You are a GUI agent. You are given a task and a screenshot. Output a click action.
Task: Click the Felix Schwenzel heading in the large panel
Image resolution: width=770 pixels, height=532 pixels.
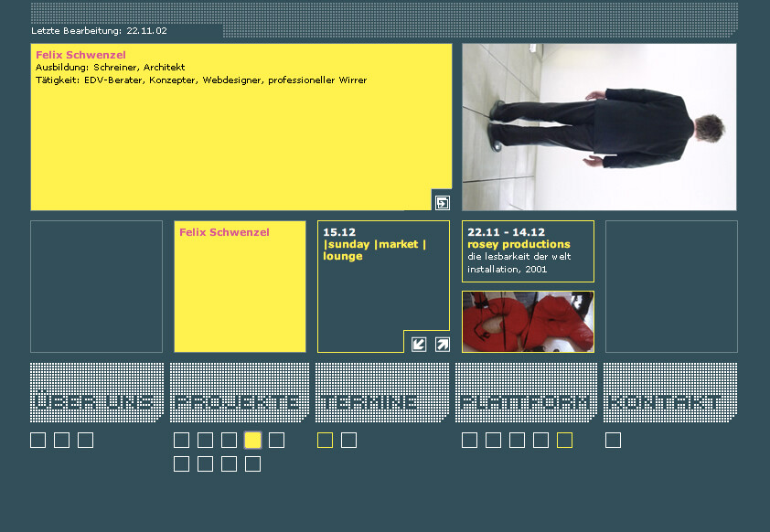81,55
